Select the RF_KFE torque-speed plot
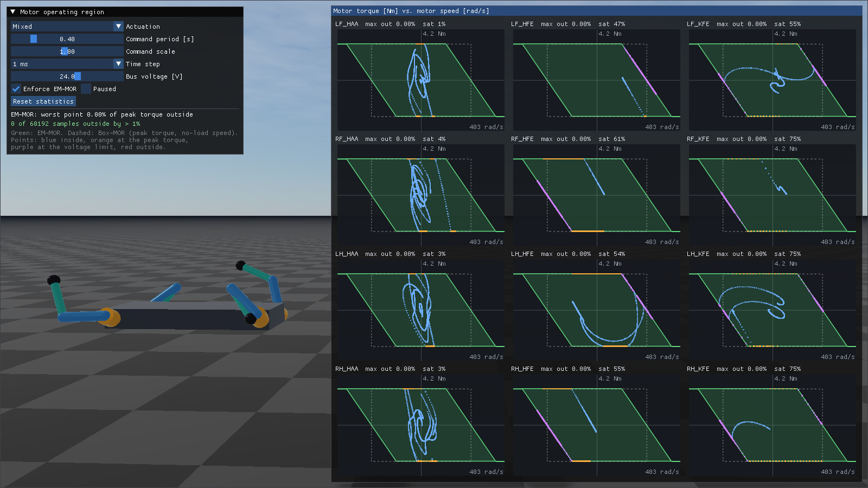 [x=773, y=195]
